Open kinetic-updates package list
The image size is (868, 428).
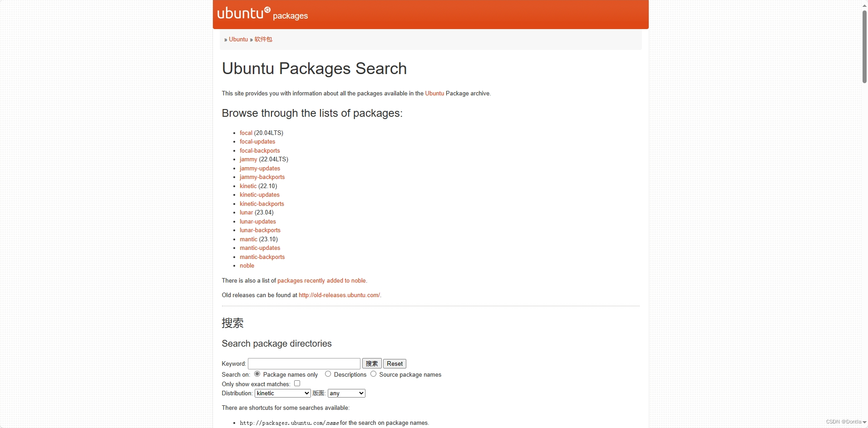pos(260,195)
